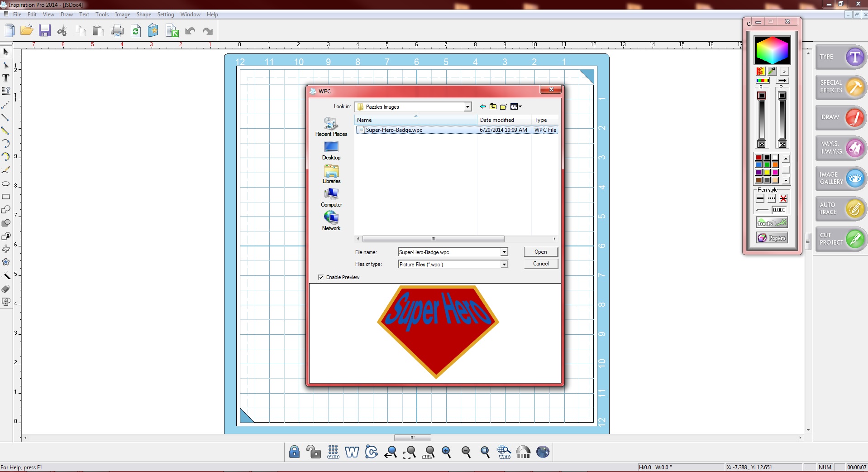Select the Text tool in left toolbar
868x472 pixels.
(x=6, y=78)
